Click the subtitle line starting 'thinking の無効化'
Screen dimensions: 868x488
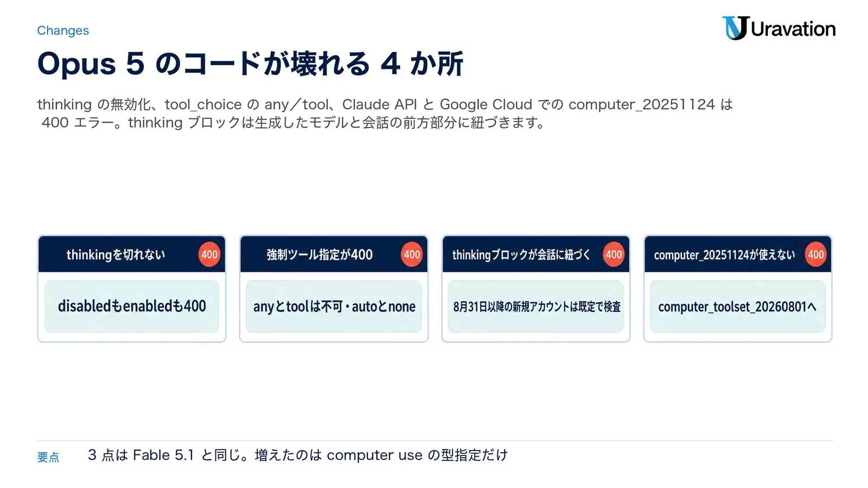[385, 104]
